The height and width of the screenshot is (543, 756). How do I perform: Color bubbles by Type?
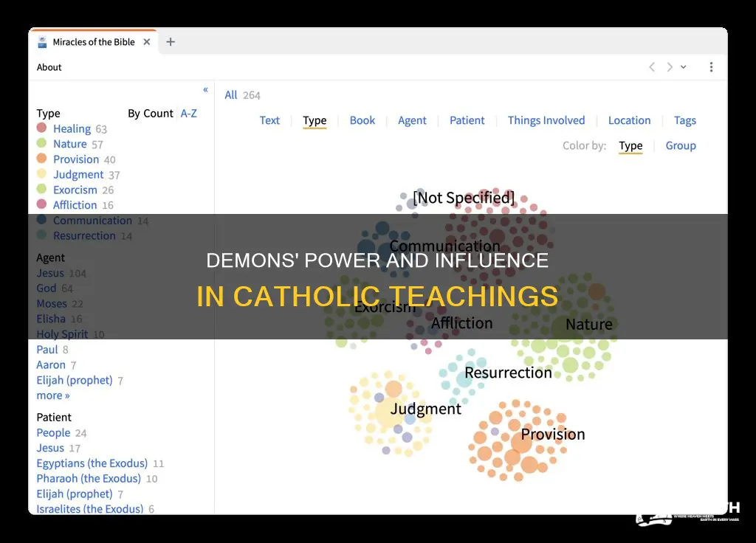pyautogui.click(x=630, y=145)
